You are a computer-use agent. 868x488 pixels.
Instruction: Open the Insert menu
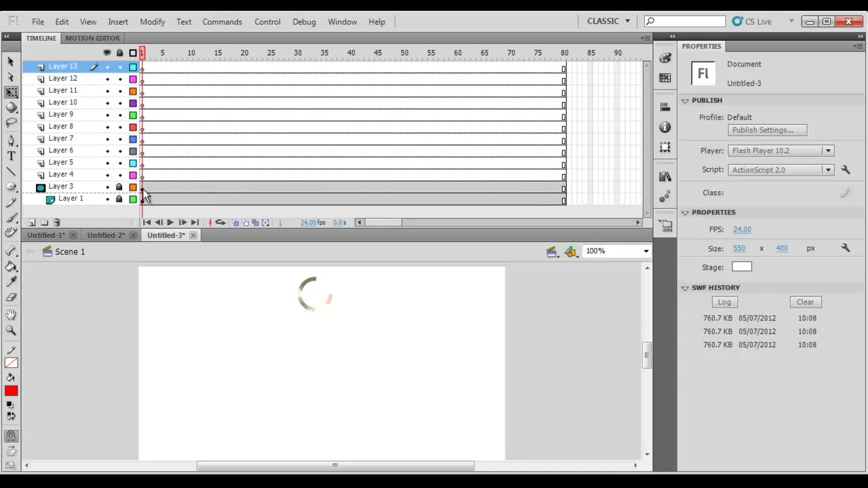118,22
